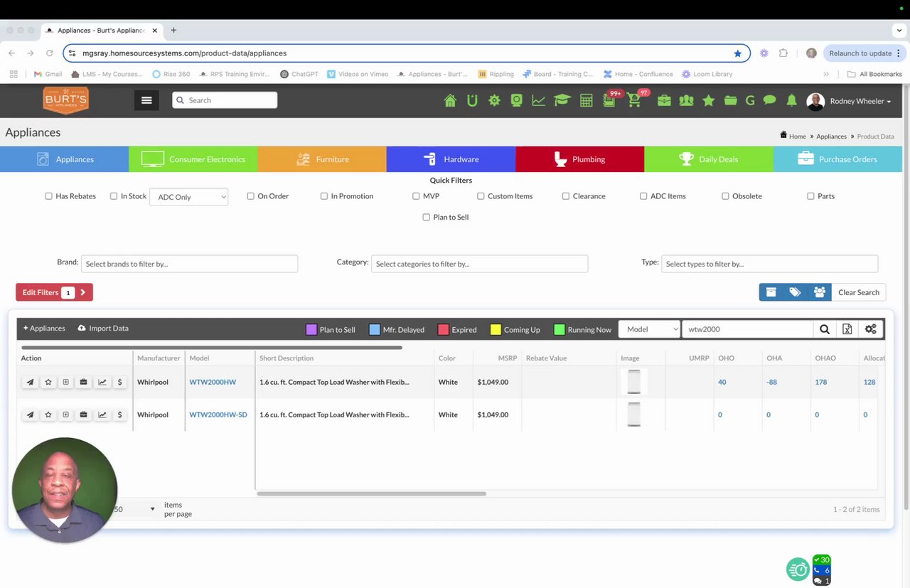This screenshot has height=588, width=910.
Task: Favorite the WTW2000HW row with star
Action: (x=48, y=382)
